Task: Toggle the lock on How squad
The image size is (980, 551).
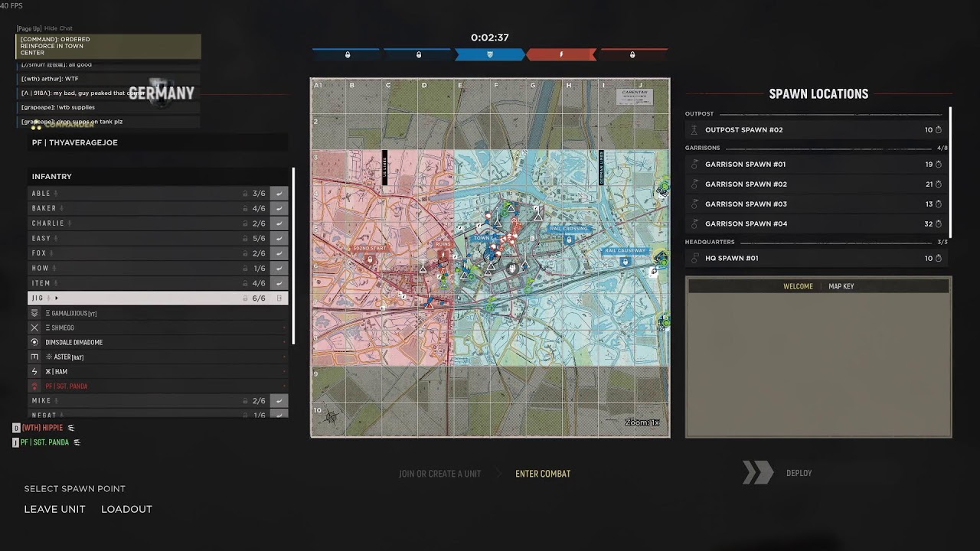Action: pos(246,269)
